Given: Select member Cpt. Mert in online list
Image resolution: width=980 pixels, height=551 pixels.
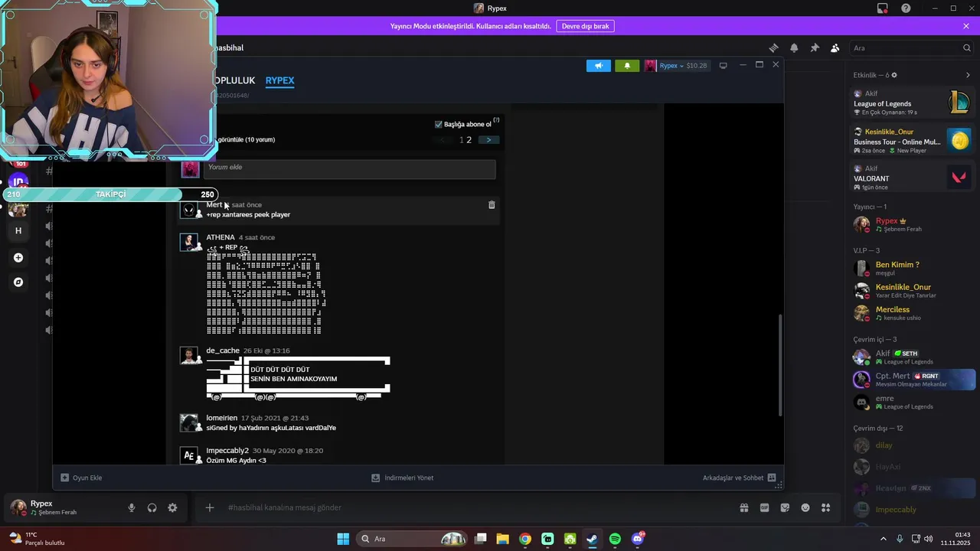Looking at the screenshot, I should 912,380.
